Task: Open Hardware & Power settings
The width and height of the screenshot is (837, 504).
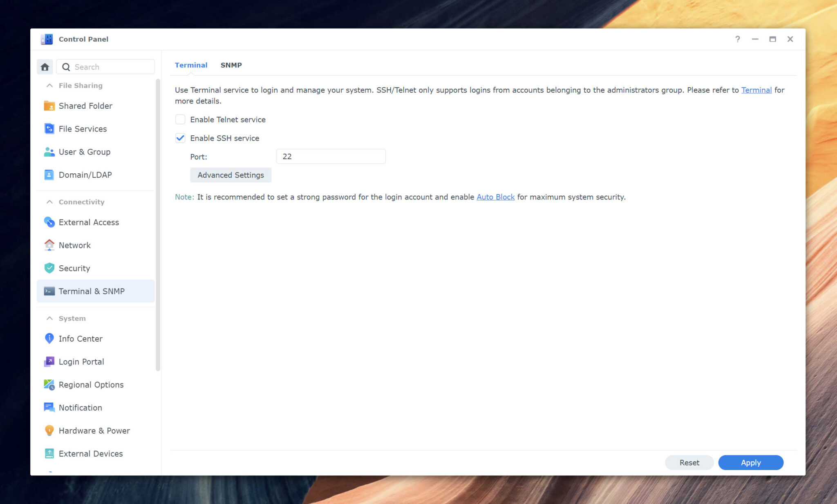Action: pos(94,430)
